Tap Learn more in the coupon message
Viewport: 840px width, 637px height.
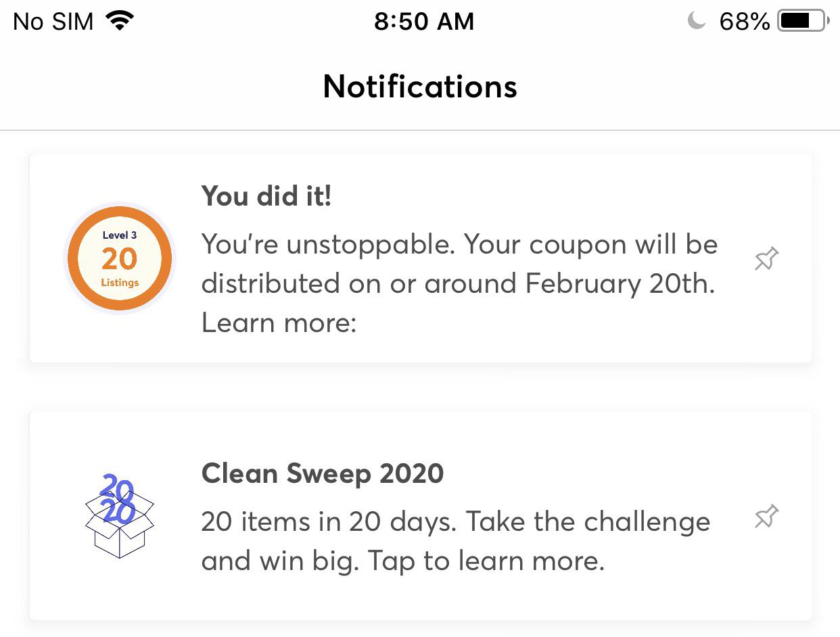[279, 323]
